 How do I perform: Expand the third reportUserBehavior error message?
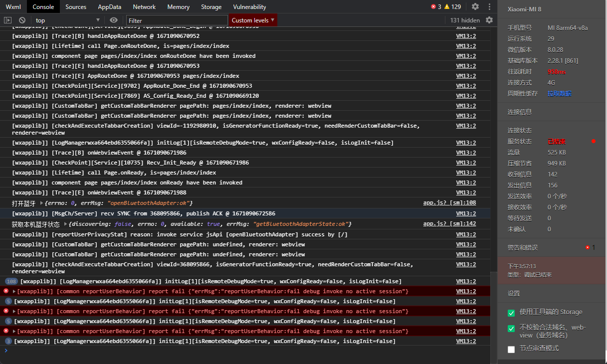pyautogui.click(x=14, y=331)
